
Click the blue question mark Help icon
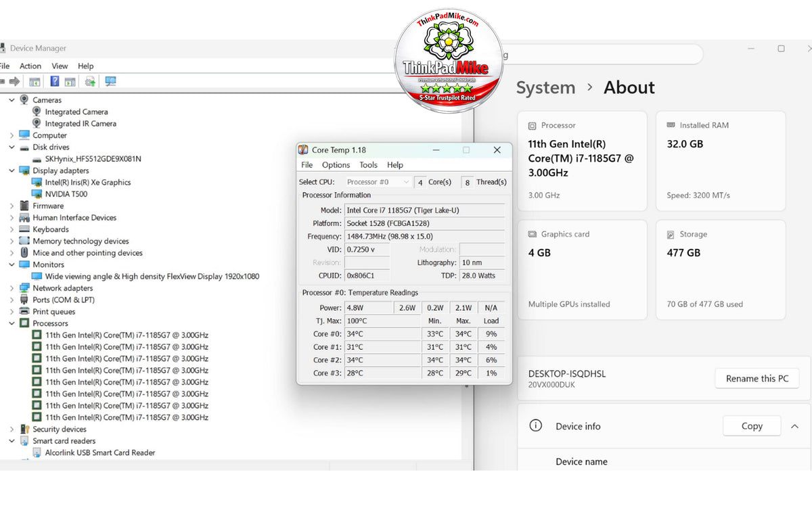[55, 82]
